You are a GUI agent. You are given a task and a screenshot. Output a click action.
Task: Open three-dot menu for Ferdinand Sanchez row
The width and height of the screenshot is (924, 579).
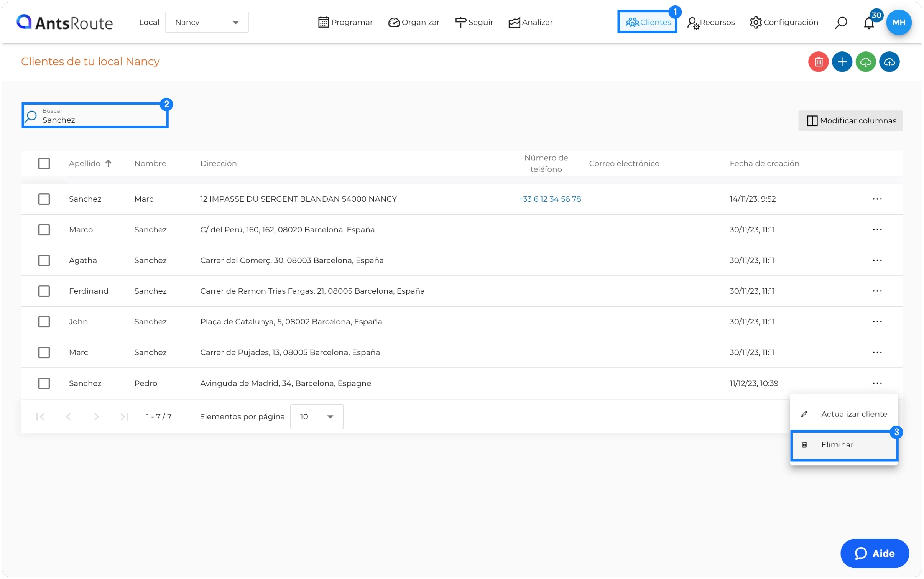(877, 291)
